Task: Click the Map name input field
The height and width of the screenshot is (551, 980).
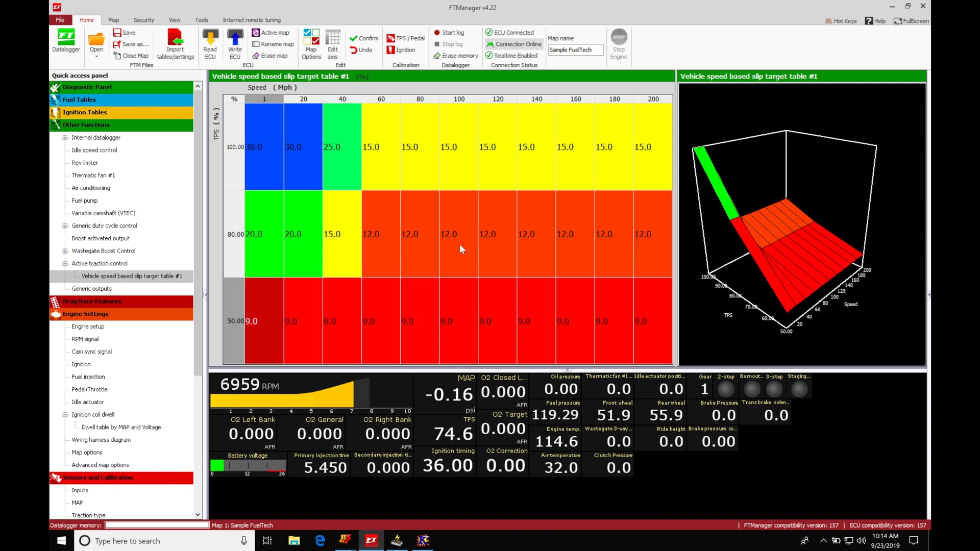Action: (575, 50)
